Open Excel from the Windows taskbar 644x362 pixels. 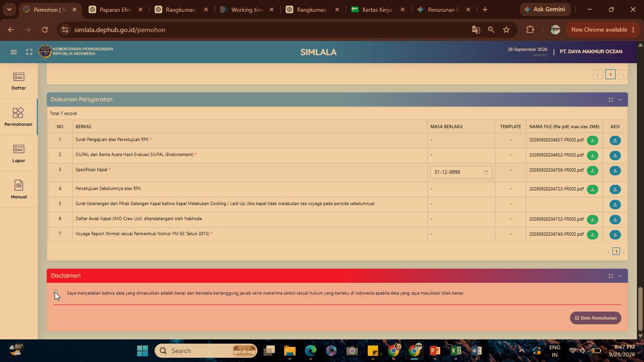(455, 351)
